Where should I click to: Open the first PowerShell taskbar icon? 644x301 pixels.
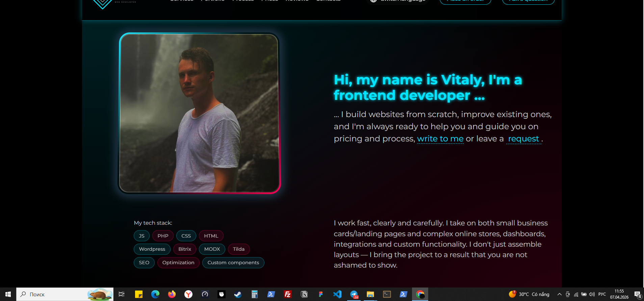[271, 294]
